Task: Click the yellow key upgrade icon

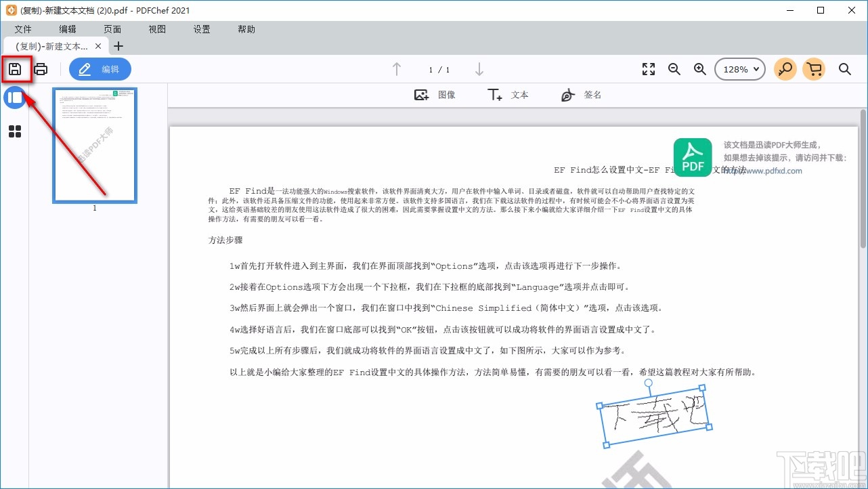Action: coord(785,68)
